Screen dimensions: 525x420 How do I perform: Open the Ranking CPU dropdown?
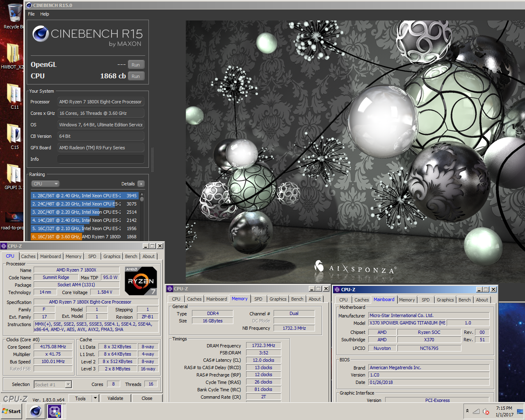pyautogui.click(x=46, y=184)
